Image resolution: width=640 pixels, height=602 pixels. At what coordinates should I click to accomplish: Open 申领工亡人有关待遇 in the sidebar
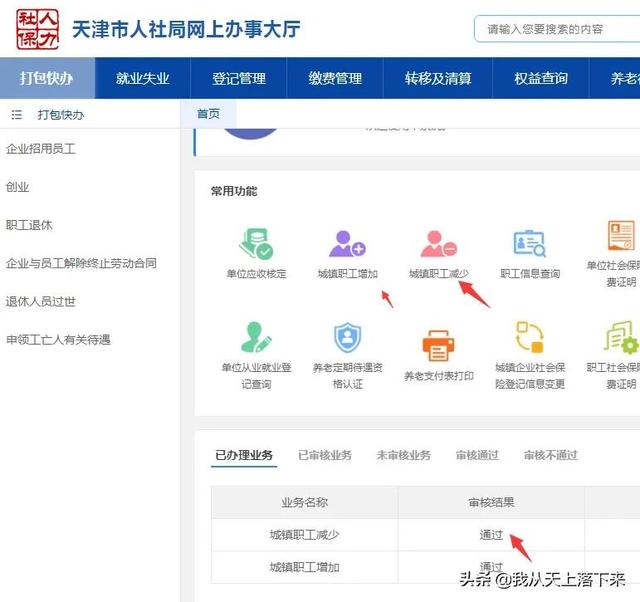point(58,340)
